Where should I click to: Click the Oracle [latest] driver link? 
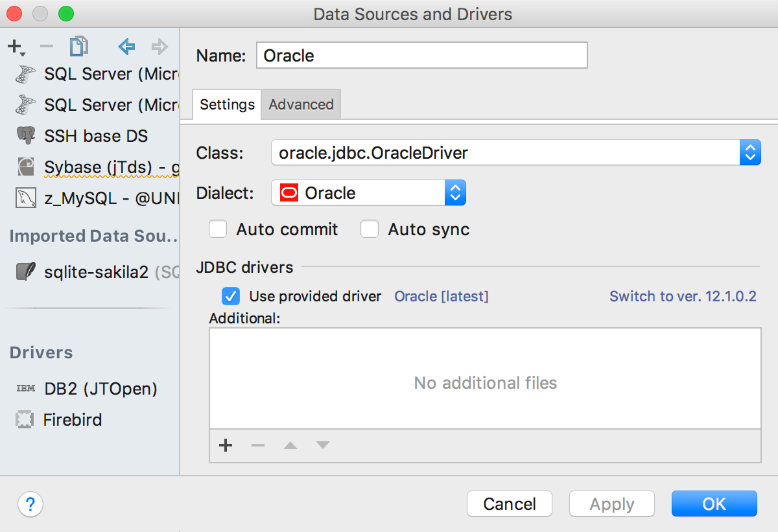pyautogui.click(x=442, y=296)
